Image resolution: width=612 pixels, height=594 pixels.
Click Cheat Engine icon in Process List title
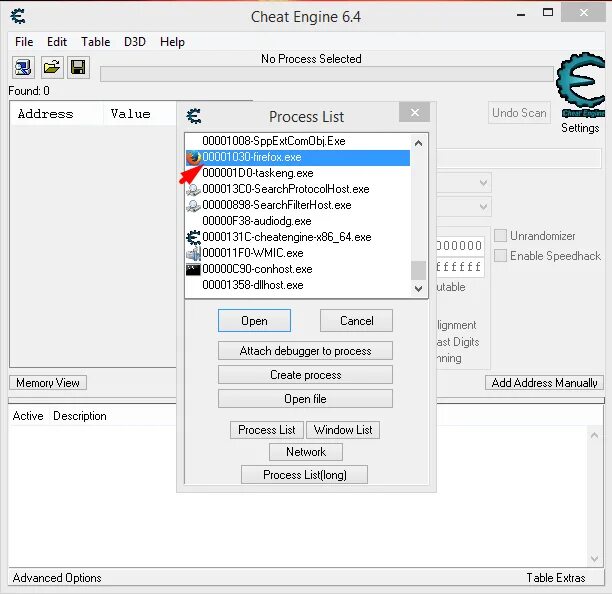[x=194, y=116]
